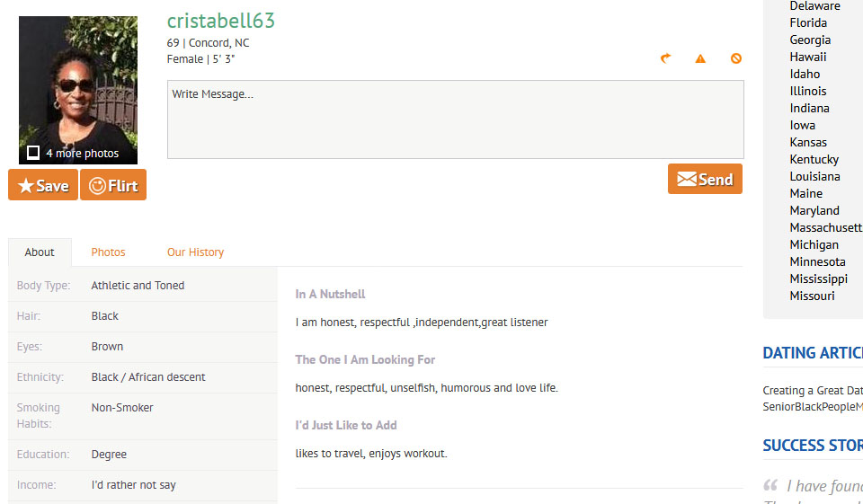This screenshot has width=863, height=504.
Task: Select the About tab
Action: (x=40, y=252)
